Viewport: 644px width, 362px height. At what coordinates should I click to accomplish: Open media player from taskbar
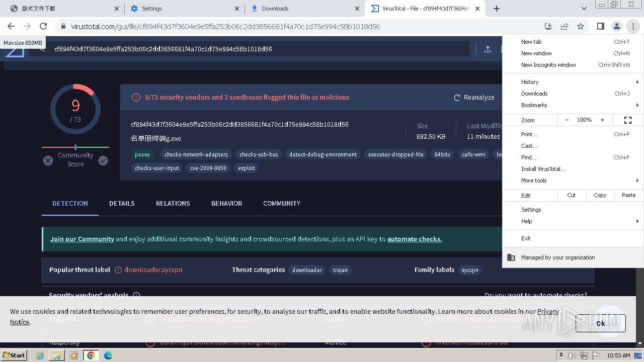click(74, 355)
